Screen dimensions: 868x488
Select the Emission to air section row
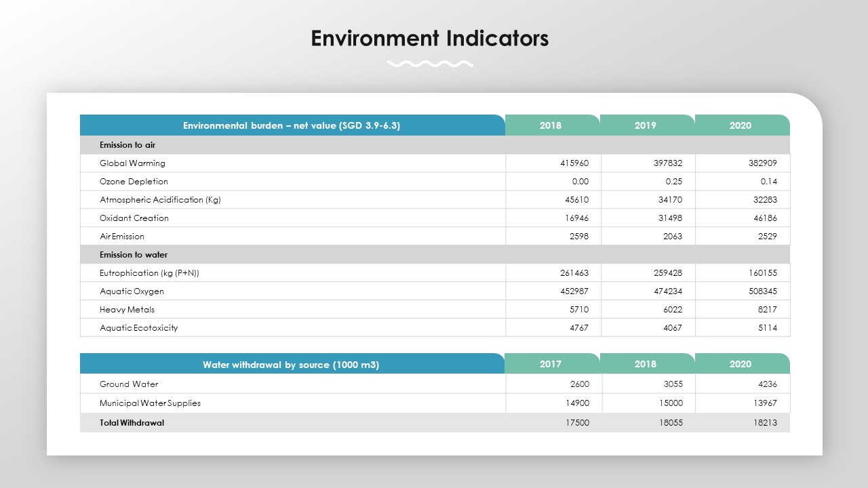click(x=435, y=145)
